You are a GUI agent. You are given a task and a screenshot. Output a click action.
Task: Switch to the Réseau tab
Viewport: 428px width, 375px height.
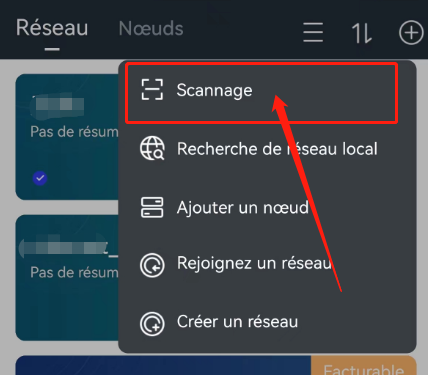pos(52,28)
